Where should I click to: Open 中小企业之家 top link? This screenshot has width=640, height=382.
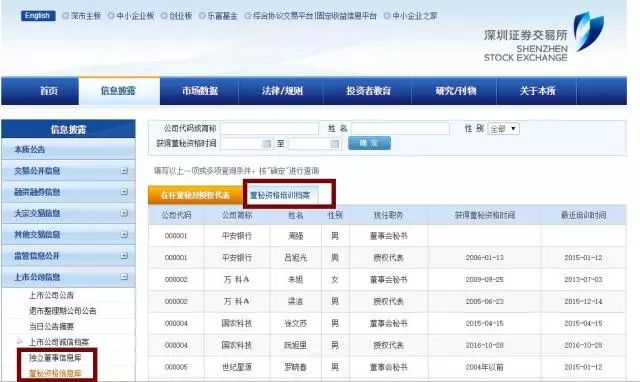tap(415, 16)
